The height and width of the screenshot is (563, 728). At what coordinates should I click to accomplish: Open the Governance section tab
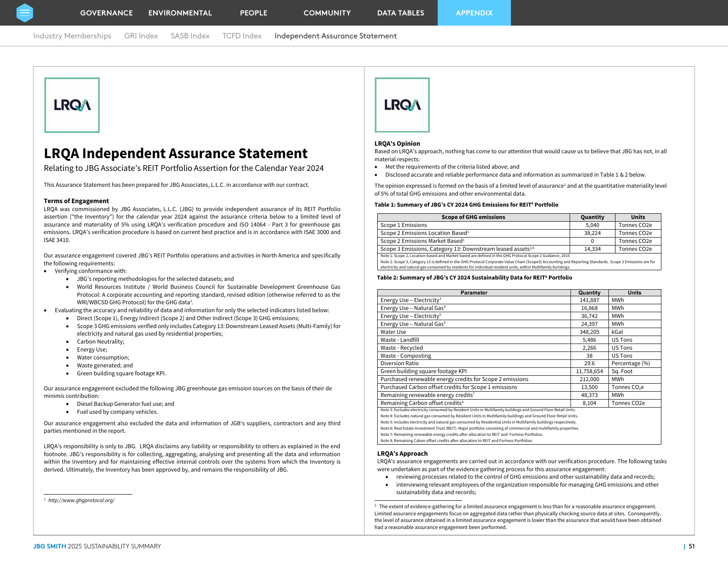point(106,13)
